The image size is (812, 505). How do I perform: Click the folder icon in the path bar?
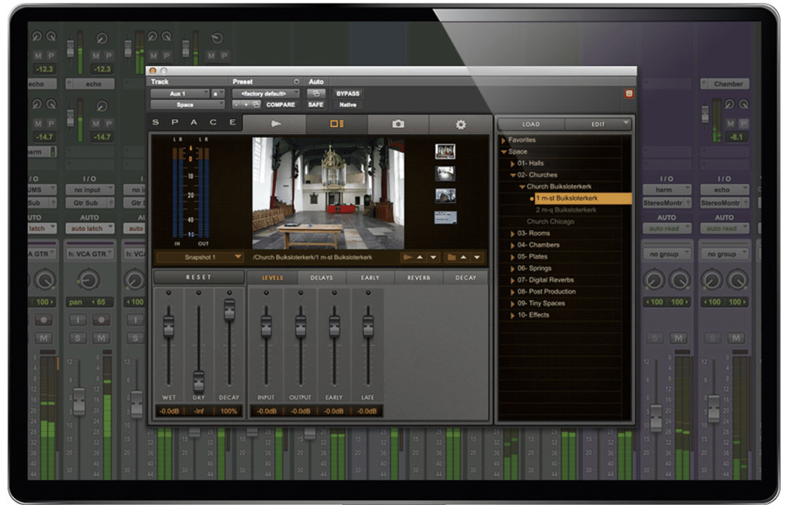(x=451, y=257)
